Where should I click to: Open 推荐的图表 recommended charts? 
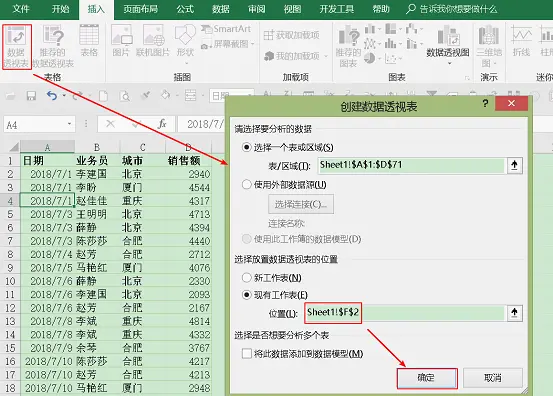348,47
